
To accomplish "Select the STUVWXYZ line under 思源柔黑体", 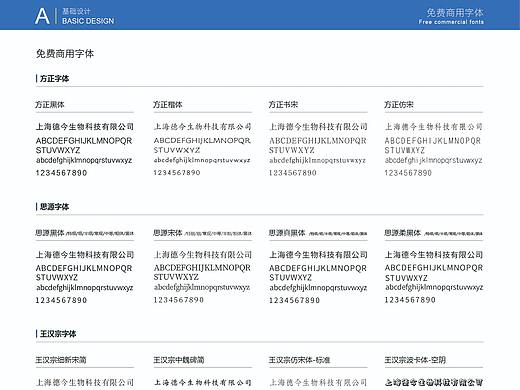I will pyautogui.click(x=406, y=278).
